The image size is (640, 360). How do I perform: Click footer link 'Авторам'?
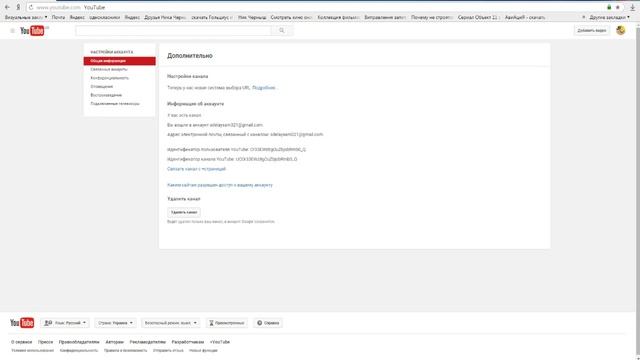coord(114,342)
